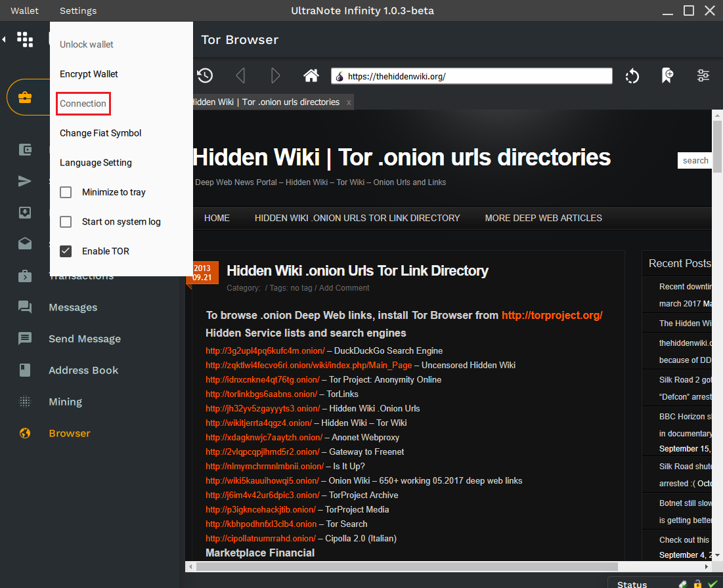Open browsing history clock icon
The height and width of the screenshot is (588, 723).
point(205,75)
